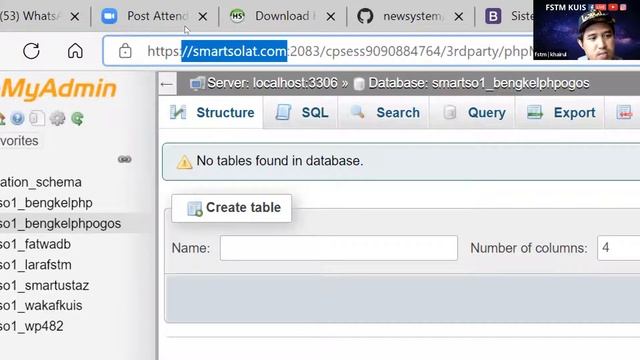Open the Structure tab
Viewport: 640px width, 360px height.
pyautogui.click(x=212, y=113)
